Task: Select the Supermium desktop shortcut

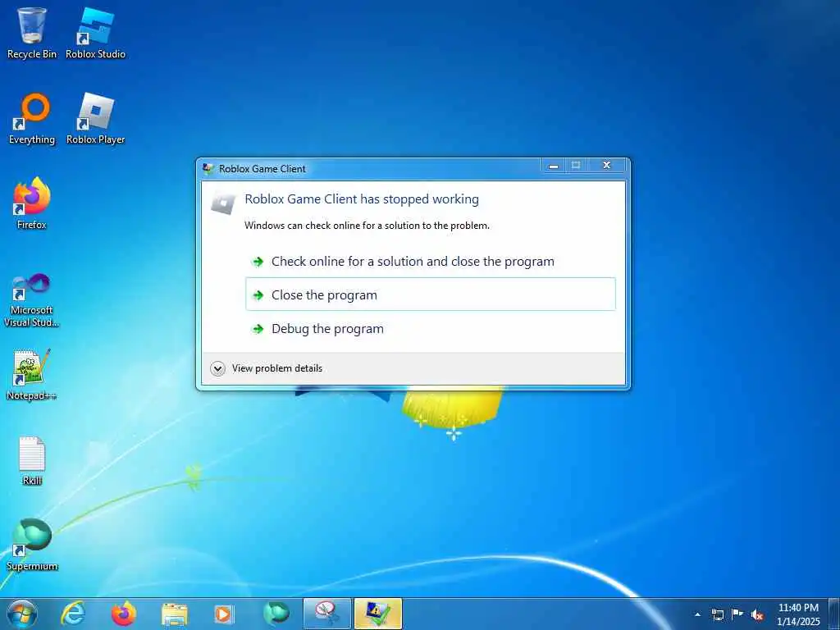Action: point(32,545)
